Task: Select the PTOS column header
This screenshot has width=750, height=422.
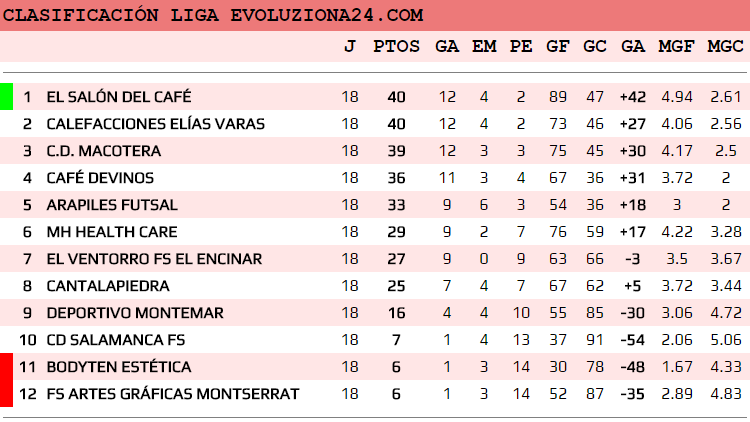Action: coord(390,46)
